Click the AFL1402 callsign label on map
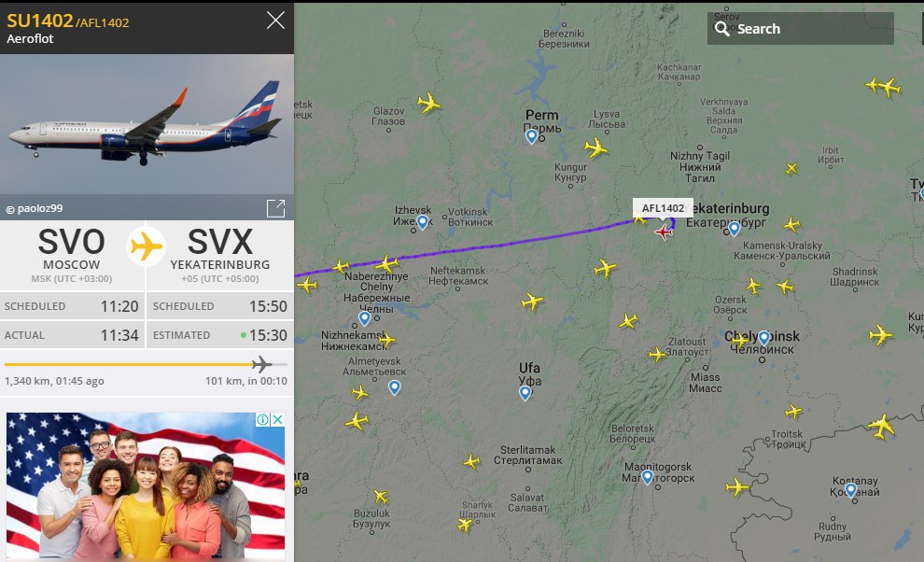The image size is (924, 562). tap(663, 208)
